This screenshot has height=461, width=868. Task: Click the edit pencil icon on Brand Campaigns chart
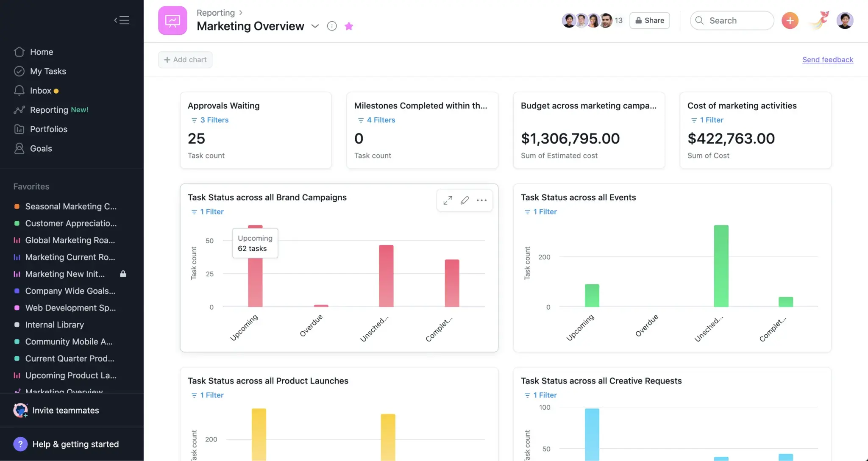pyautogui.click(x=465, y=200)
